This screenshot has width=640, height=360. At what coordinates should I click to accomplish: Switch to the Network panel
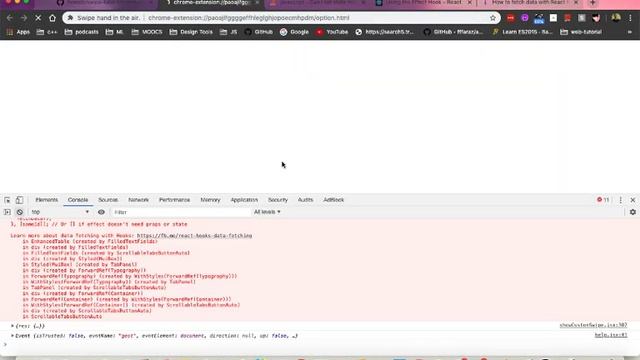pyautogui.click(x=138, y=200)
